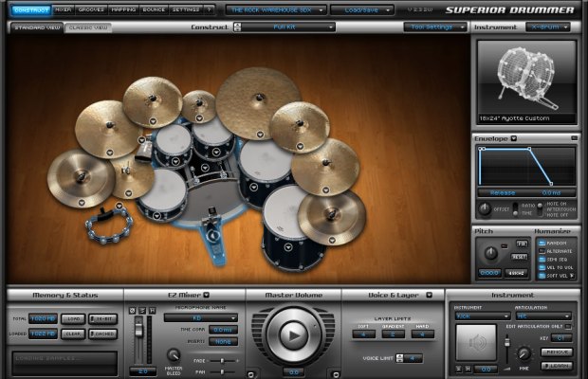Open the snare drum menu arrow

(156, 216)
